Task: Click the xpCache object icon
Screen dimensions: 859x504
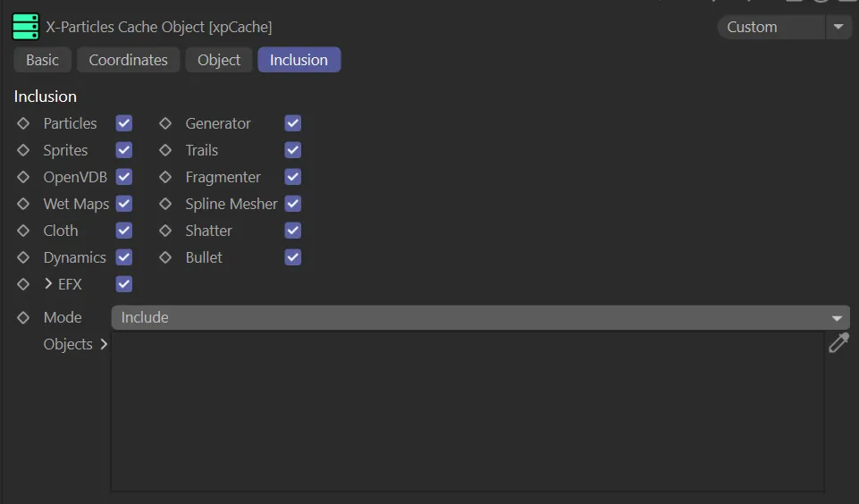Action: point(26,27)
